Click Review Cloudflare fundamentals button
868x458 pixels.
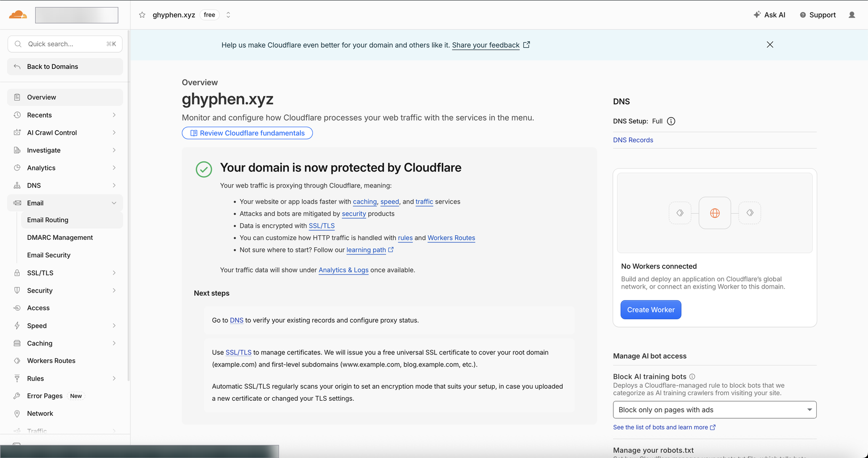point(247,133)
